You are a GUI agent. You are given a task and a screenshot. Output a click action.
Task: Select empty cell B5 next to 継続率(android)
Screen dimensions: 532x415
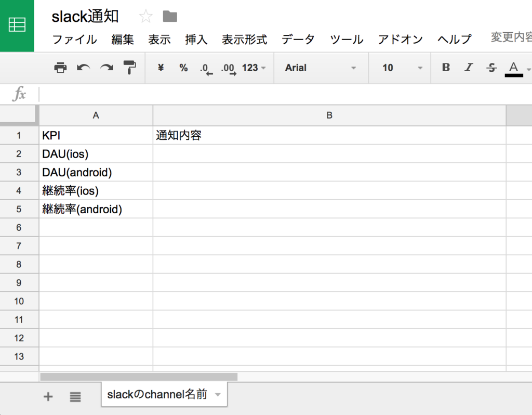coord(329,209)
